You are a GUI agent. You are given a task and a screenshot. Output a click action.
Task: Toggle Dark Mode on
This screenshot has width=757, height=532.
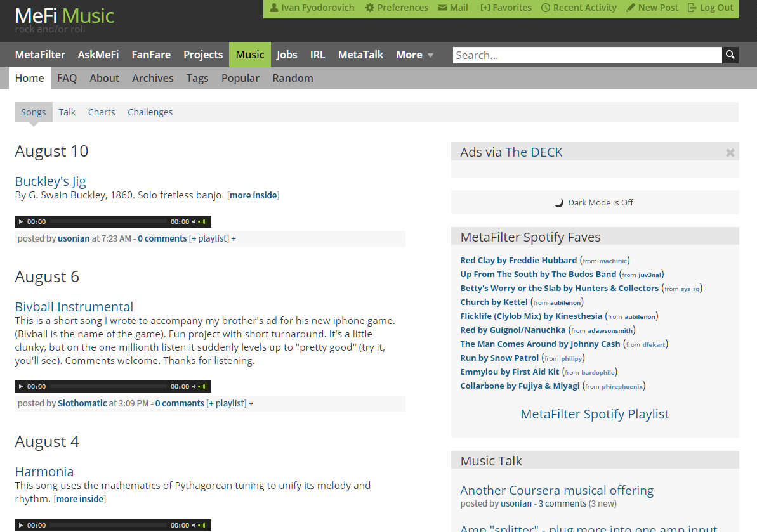(x=595, y=202)
